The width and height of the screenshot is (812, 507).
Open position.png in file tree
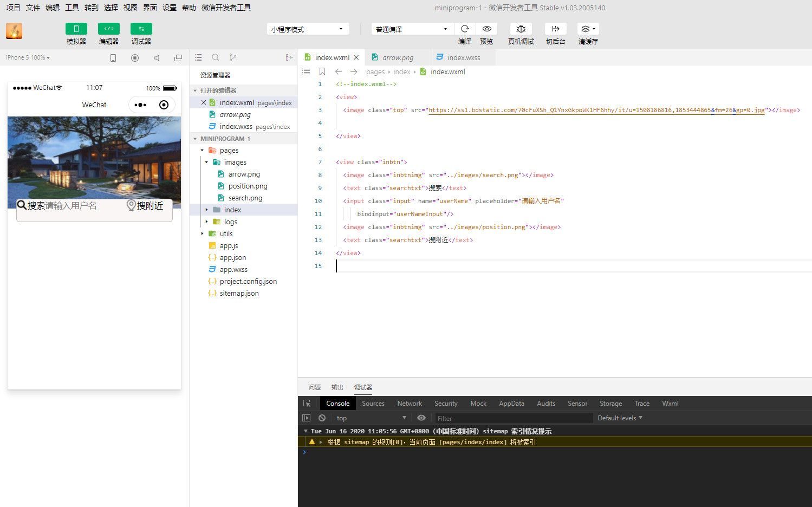pyautogui.click(x=248, y=186)
